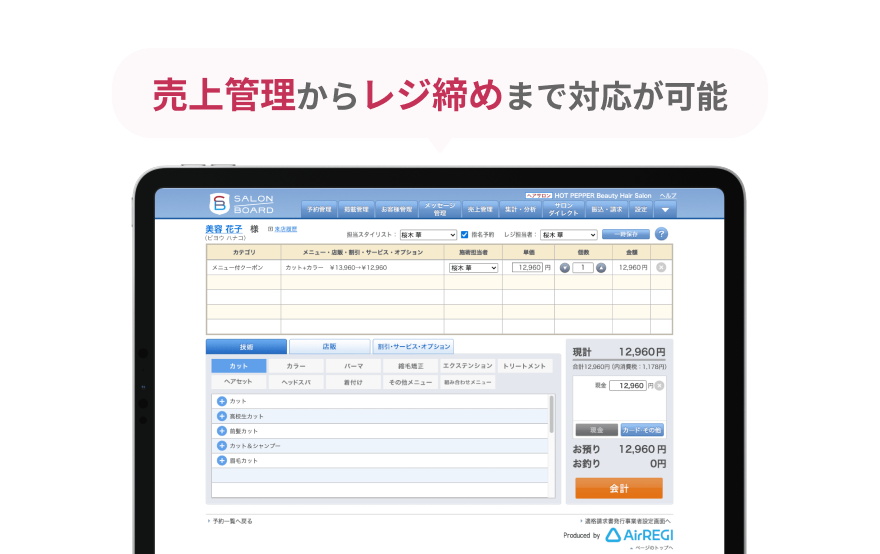Open 掲載管理 in the navigation bar
The height and width of the screenshot is (554, 880).
pyautogui.click(x=356, y=209)
